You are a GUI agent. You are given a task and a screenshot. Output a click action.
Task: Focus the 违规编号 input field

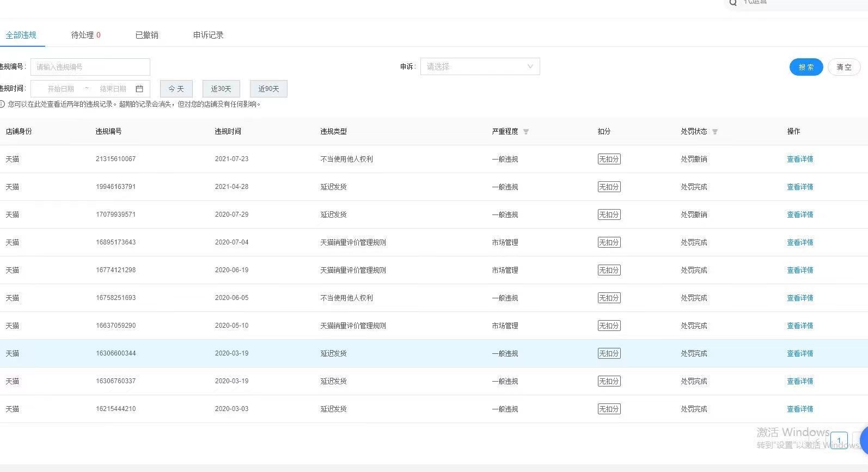pos(90,67)
